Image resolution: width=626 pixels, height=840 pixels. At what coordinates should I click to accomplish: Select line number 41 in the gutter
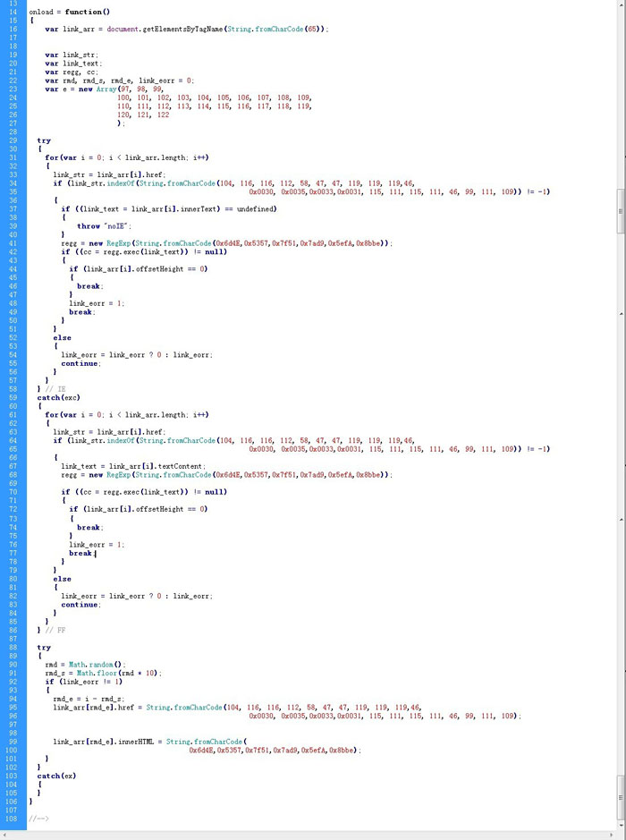click(x=13, y=243)
